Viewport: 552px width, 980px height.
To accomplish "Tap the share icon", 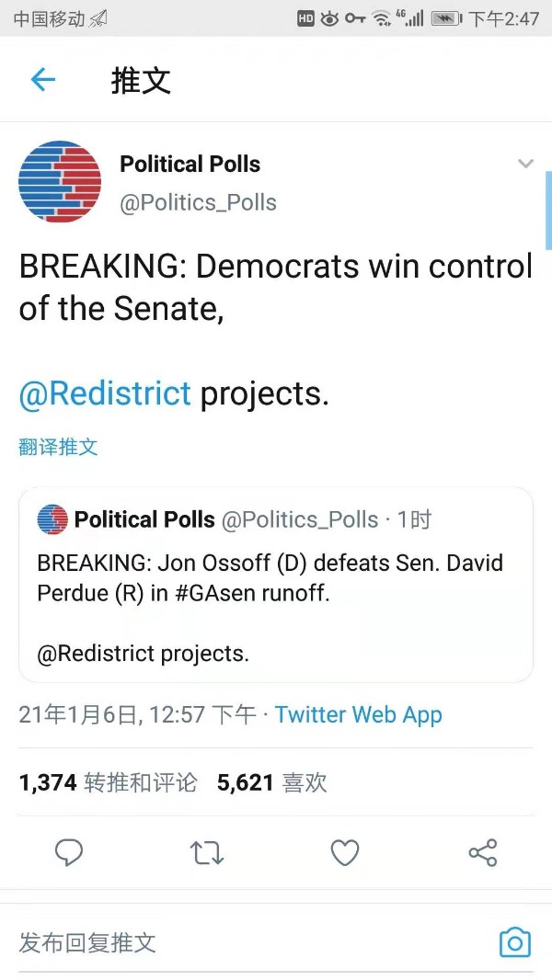I will (483, 852).
